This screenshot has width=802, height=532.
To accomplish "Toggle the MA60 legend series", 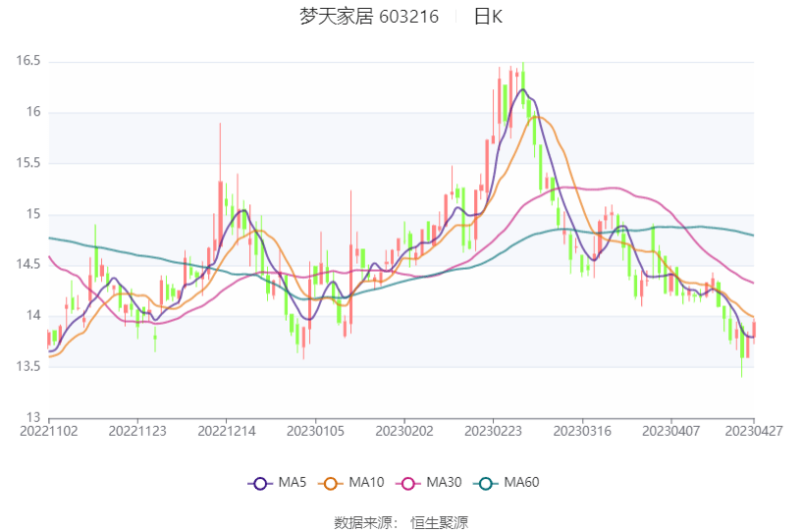I will point(507,482).
